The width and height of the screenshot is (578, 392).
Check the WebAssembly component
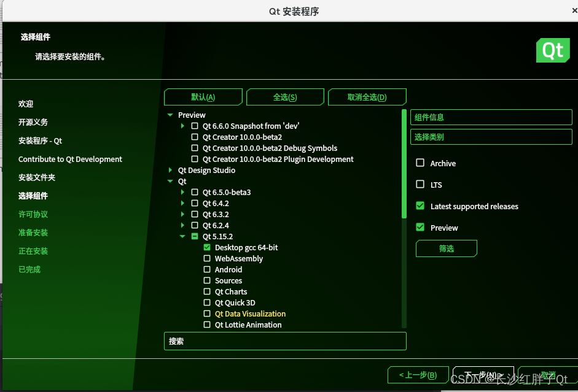207,258
